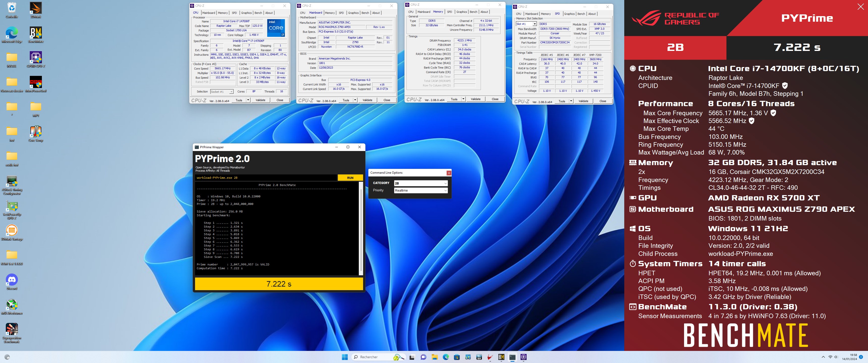Click the 7.222 s yellow result bar

279,284
